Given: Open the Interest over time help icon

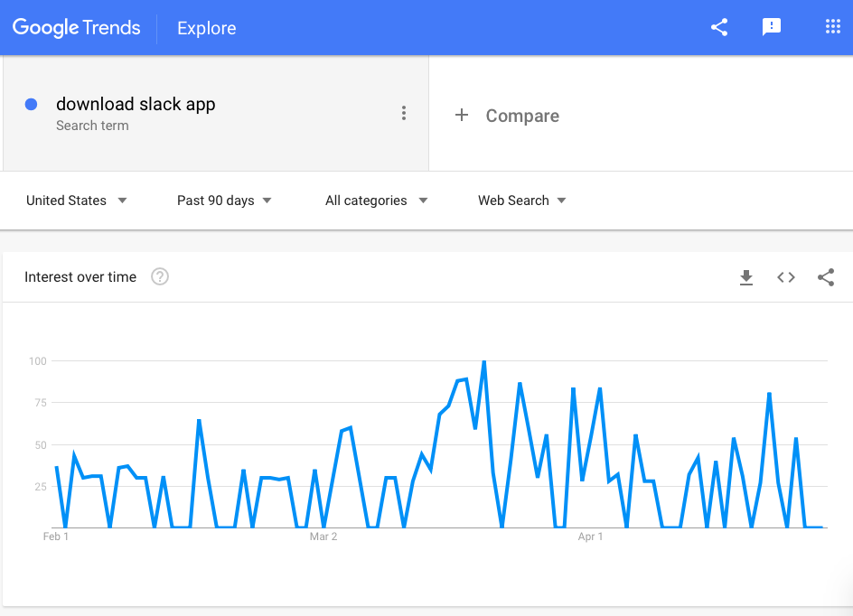Looking at the screenshot, I should [160, 276].
